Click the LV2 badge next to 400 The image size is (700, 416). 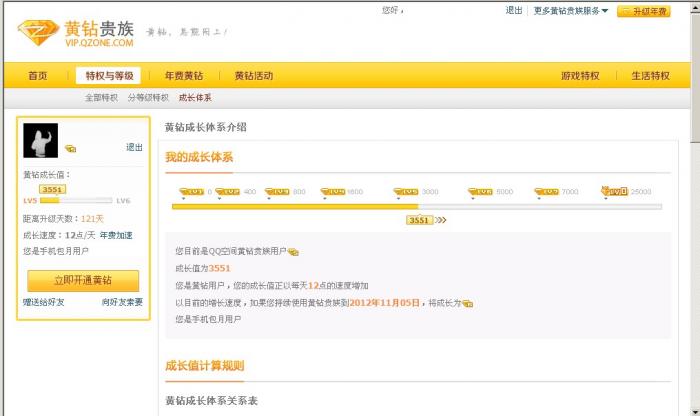(x=228, y=192)
